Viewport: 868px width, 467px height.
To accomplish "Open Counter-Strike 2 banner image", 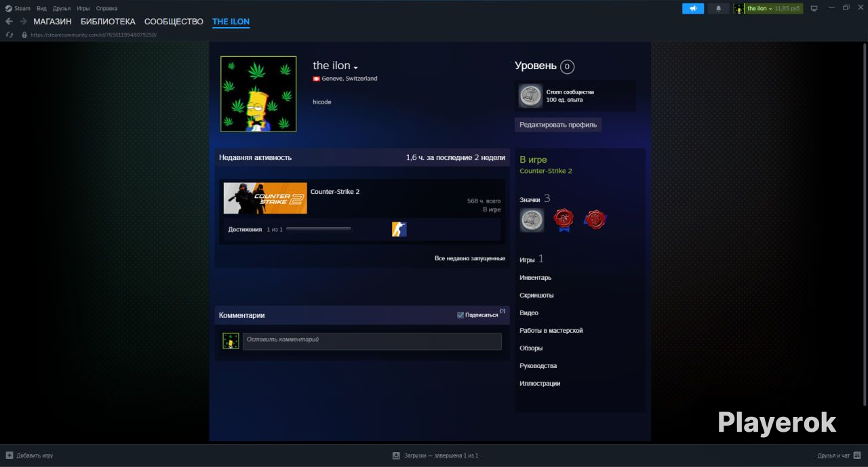I will point(265,198).
